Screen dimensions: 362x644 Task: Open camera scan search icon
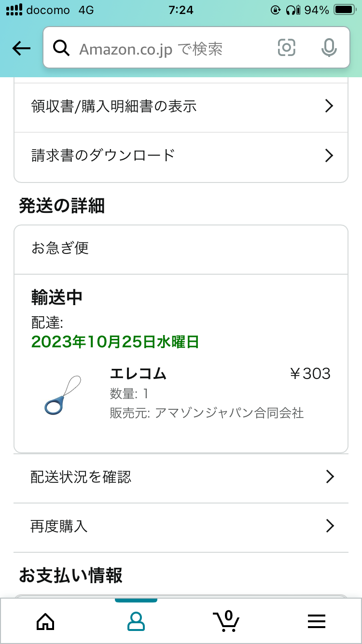(286, 47)
